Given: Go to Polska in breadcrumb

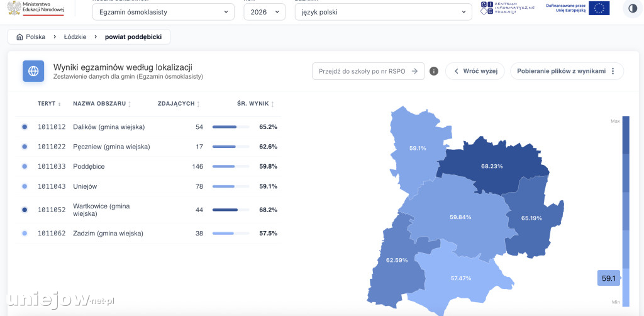Looking at the screenshot, I should (35, 37).
